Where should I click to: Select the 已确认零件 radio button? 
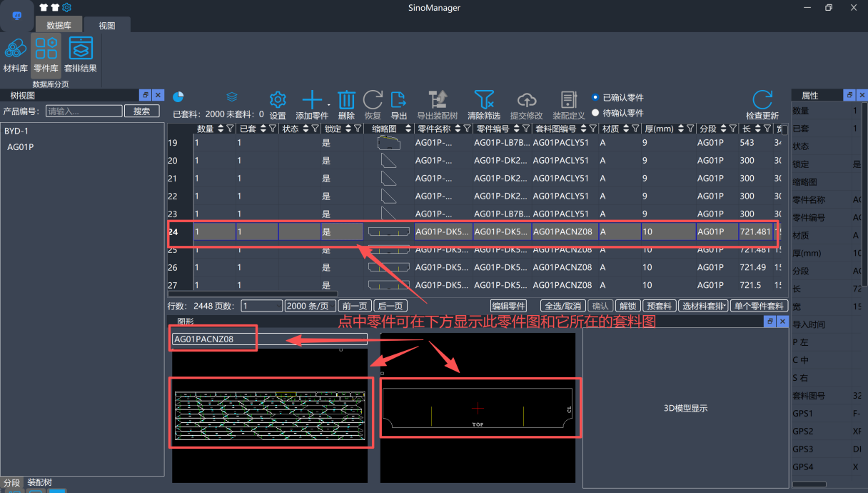click(596, 97)
